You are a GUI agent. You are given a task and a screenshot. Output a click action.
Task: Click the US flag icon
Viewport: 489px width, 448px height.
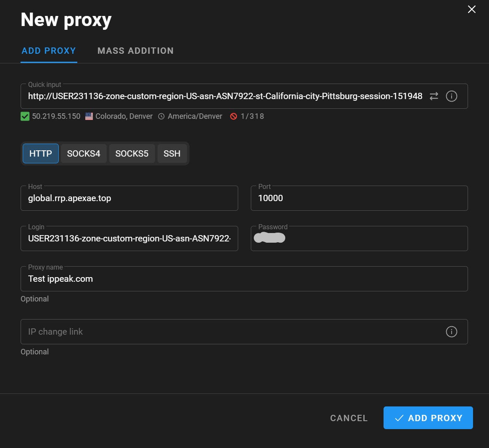tap(89, 116)
